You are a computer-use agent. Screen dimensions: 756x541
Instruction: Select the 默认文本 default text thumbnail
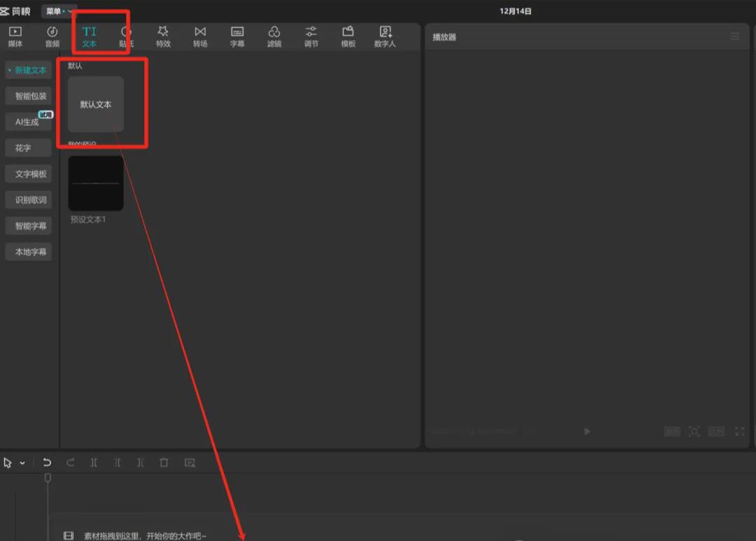tap(95, 104)
